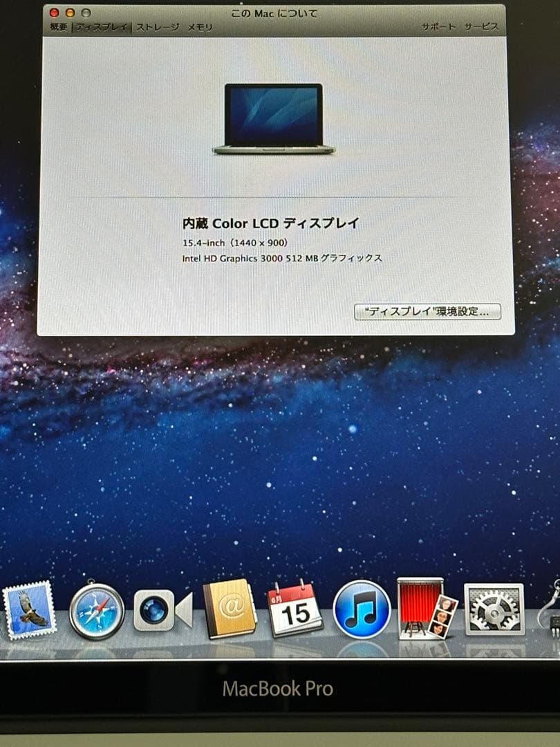The image size is (560, 747).
Task: Open the メモリ (Memory) tab
Action: 198,26
